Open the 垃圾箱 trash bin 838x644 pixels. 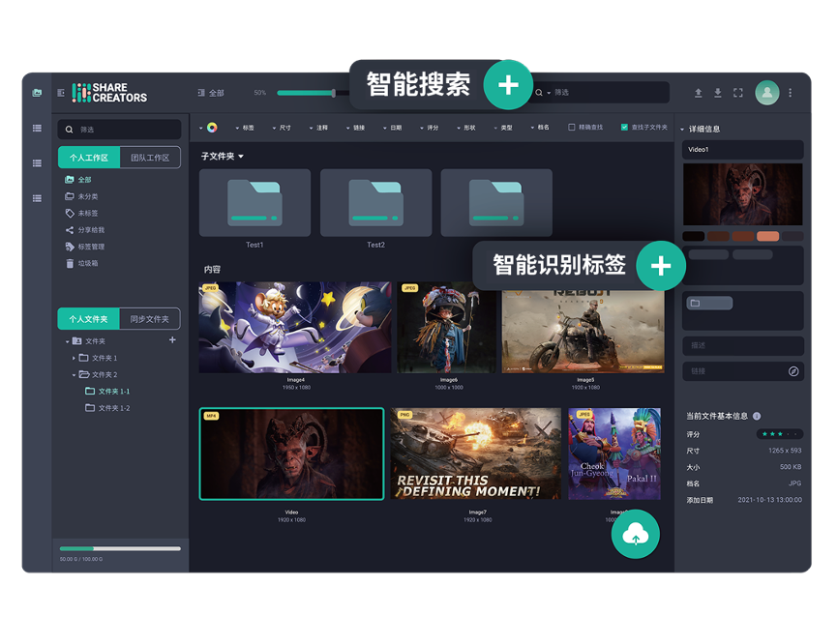(89, 262)
